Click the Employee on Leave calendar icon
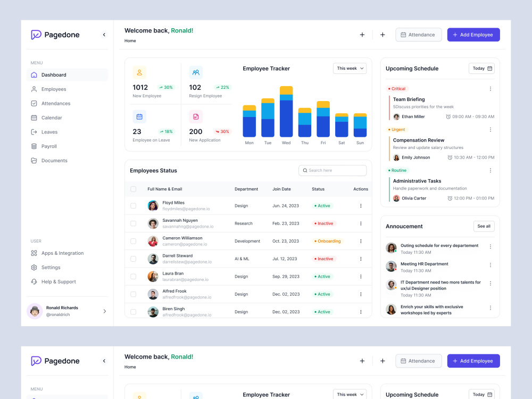The image size is (532, 399). pyautogui.click(x=139, y=117)
